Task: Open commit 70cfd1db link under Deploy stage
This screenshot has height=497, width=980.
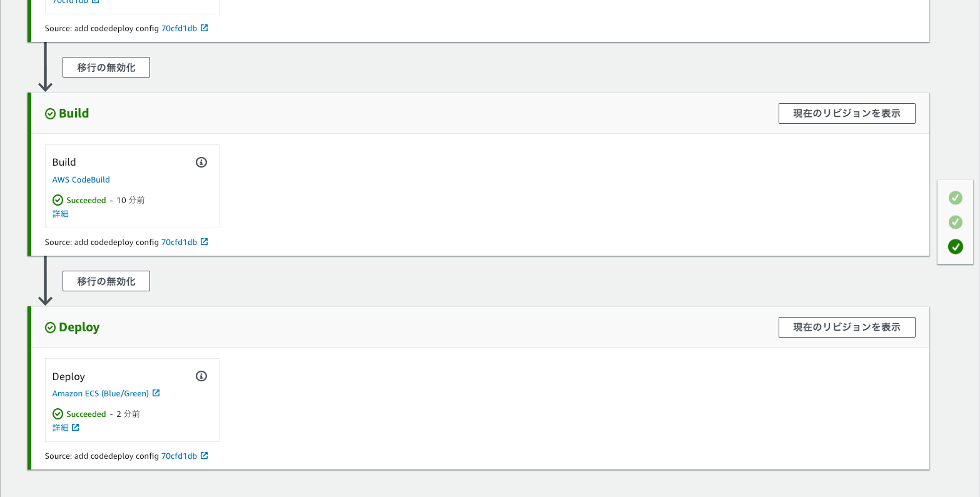Action: pos(179,456)
